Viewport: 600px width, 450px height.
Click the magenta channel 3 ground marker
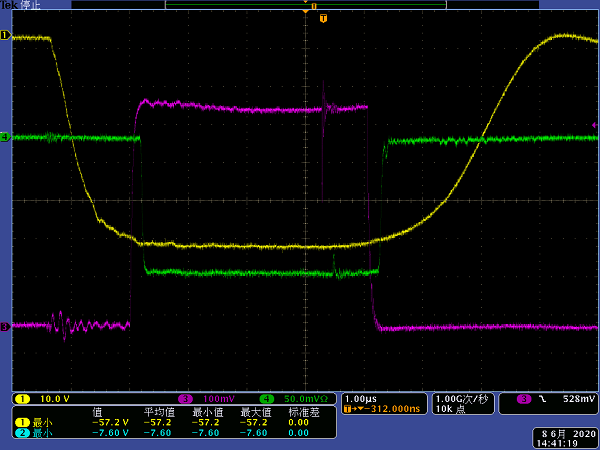click(5, 326)
